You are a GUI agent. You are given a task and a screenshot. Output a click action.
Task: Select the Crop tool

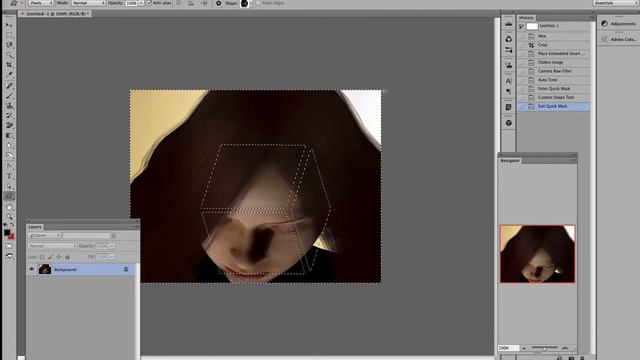pos(9,64)
